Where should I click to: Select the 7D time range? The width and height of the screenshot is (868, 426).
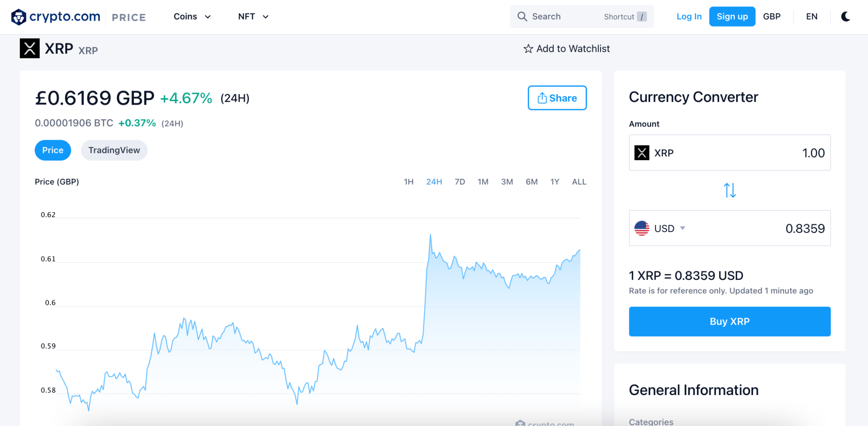(460, 182)
